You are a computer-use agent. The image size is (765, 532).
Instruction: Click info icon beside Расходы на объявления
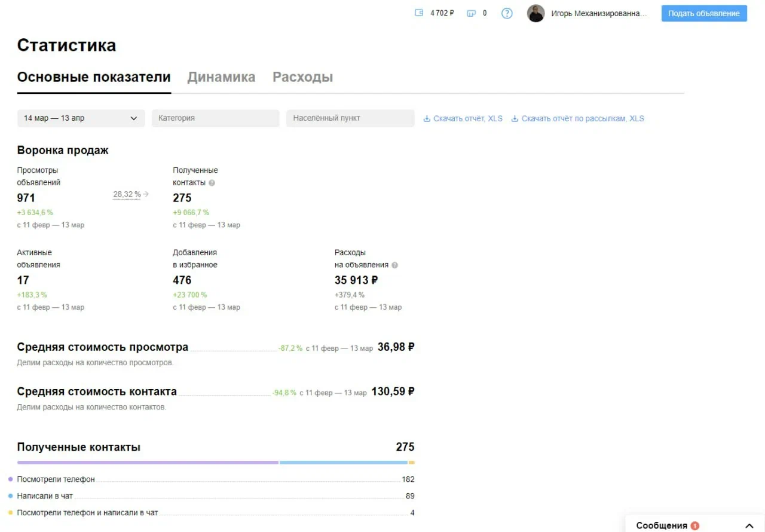394,265
